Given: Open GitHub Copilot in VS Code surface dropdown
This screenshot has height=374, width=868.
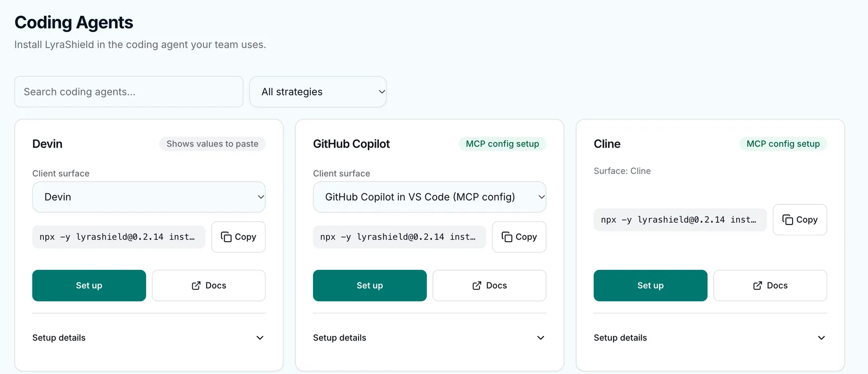Looking at the screenshot, I should point(430,197).
